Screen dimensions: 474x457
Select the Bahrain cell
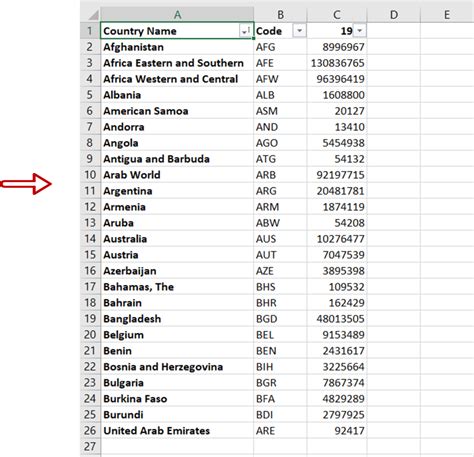177,303
